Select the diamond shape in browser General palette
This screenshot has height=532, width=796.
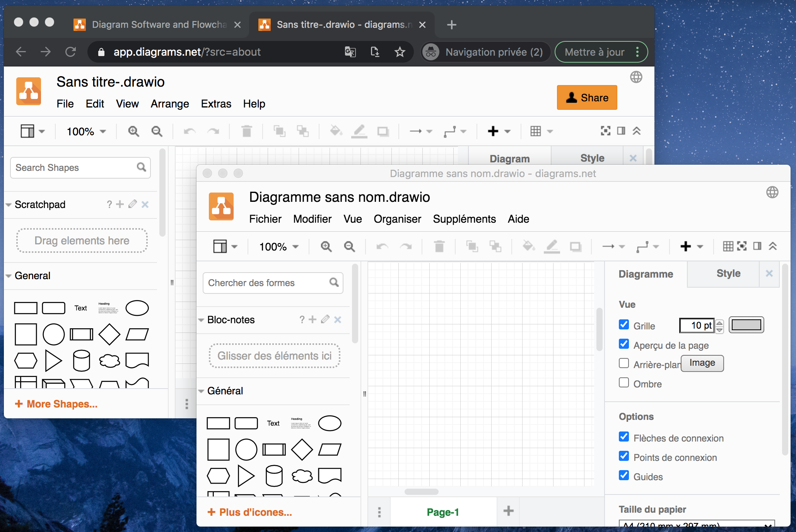coord(109,334)
